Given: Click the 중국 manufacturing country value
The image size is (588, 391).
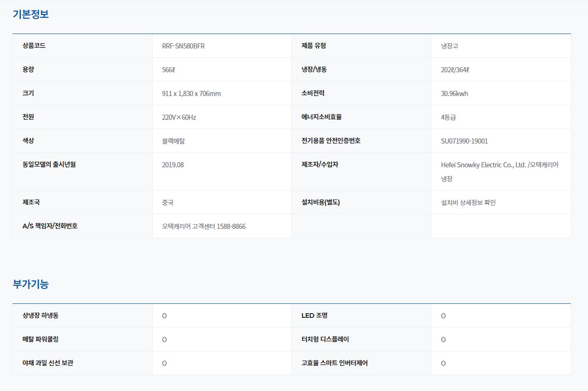Looking at the screenshot, I should tap(168, 203).
